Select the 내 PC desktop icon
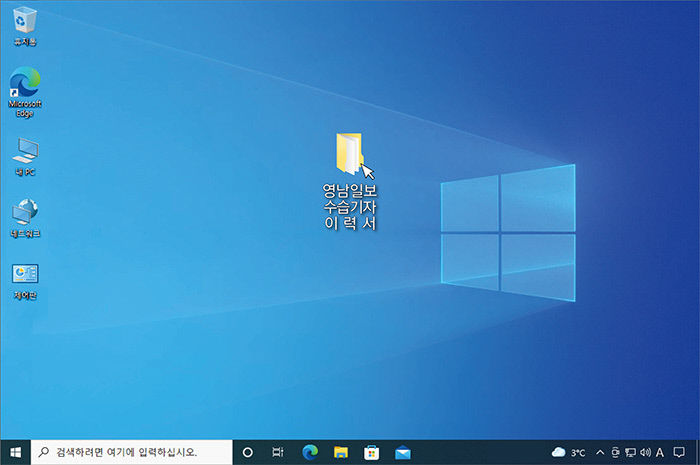This screenshot has width=700, height=465. pyautogui.click(x=25, y=156)
